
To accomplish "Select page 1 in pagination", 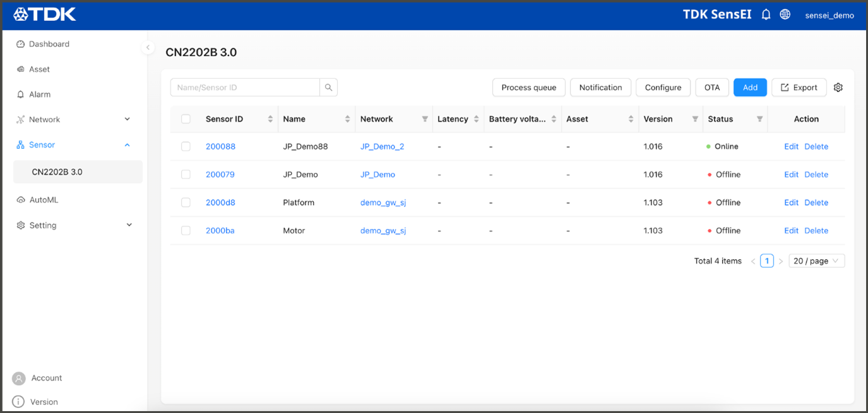I will tap(767, 261).
